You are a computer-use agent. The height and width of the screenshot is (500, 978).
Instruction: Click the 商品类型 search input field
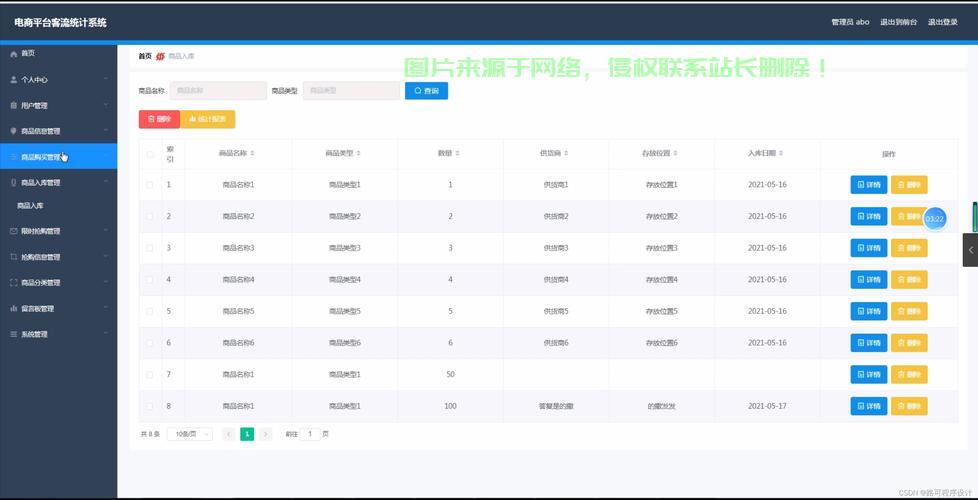coord(351,90)
